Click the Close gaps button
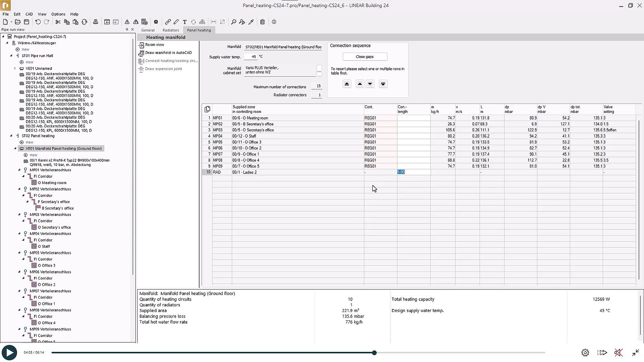Image resolution: width=644 pixels, height=362 pixels. [365, 57]
